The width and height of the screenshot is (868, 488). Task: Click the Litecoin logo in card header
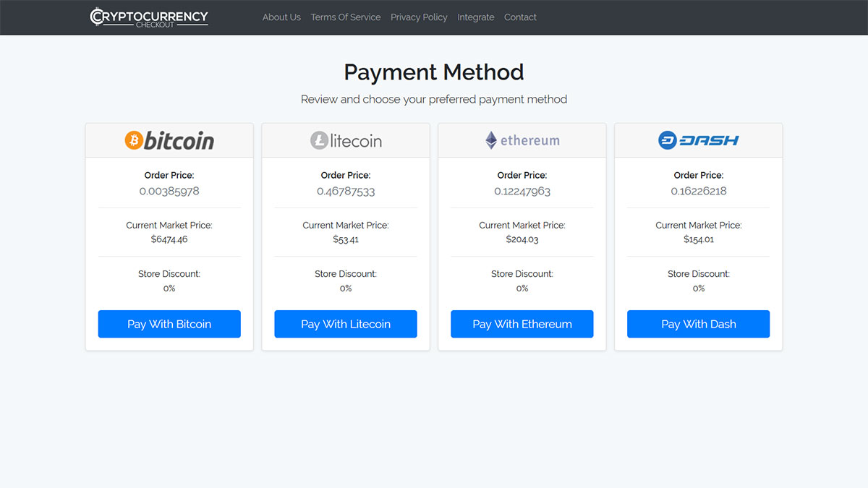pos(346,140)
